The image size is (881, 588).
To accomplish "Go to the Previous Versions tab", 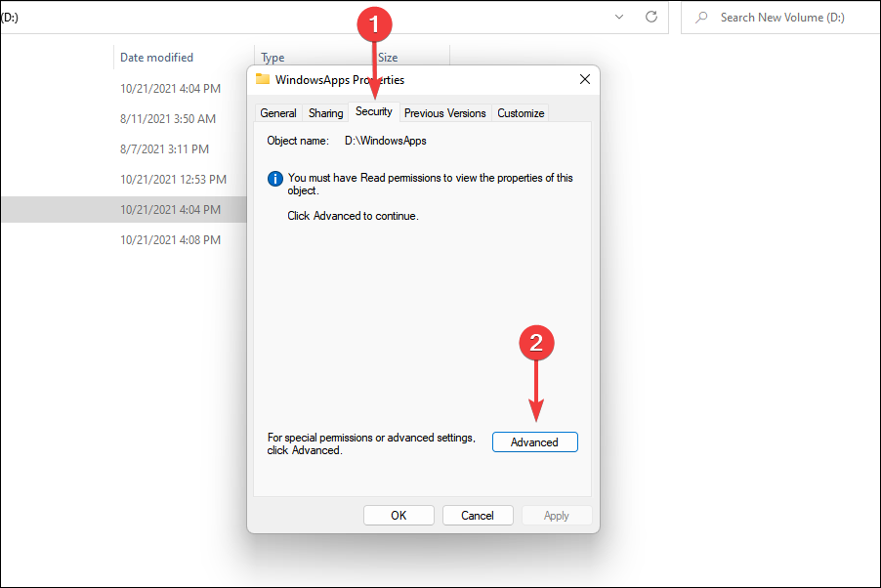I will [445, 113].
